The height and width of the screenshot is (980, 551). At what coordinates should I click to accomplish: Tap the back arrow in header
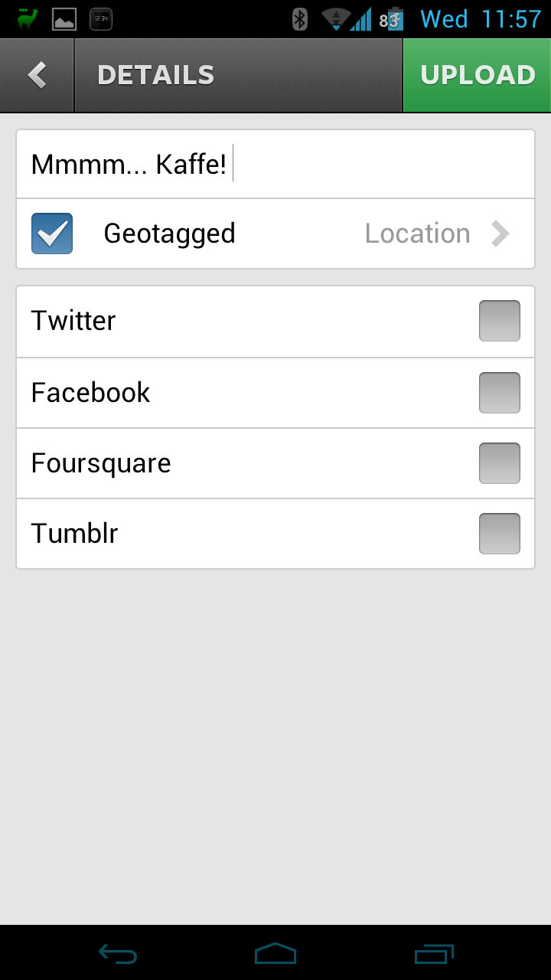(x=37, y=75)
